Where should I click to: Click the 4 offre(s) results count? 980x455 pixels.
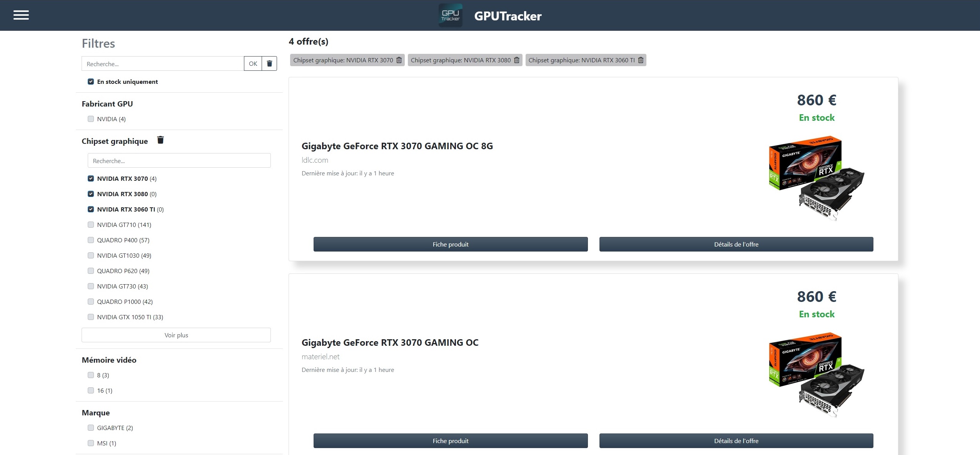click(x=309, y=42)
